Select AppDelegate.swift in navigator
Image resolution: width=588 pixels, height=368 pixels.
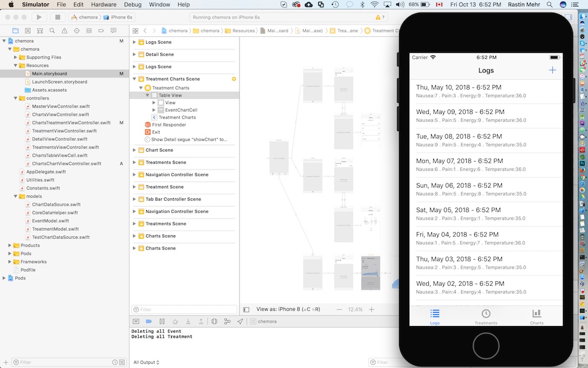click(46, 171)
